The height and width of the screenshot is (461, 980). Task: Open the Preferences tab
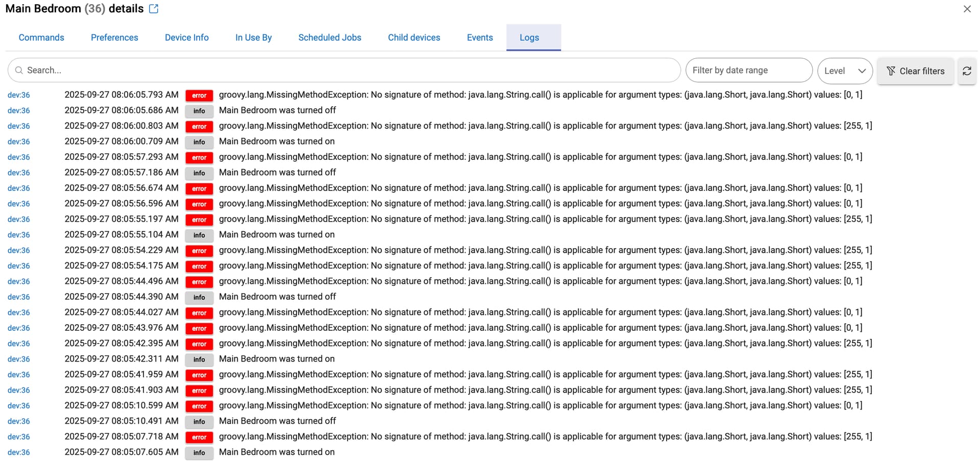click(114, 38)
